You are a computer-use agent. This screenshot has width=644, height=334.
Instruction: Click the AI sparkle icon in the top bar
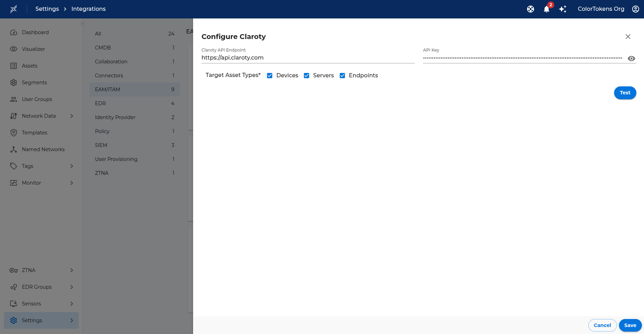[563, 9]
